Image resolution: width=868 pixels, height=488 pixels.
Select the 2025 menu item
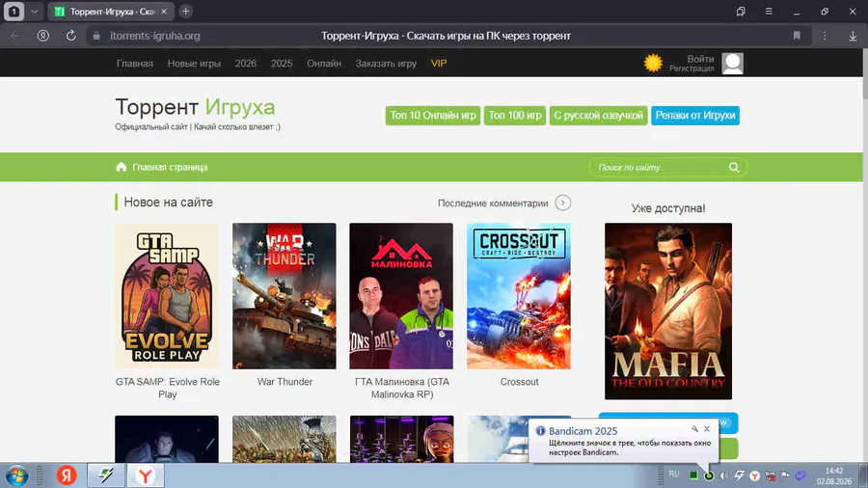point(282,63)
